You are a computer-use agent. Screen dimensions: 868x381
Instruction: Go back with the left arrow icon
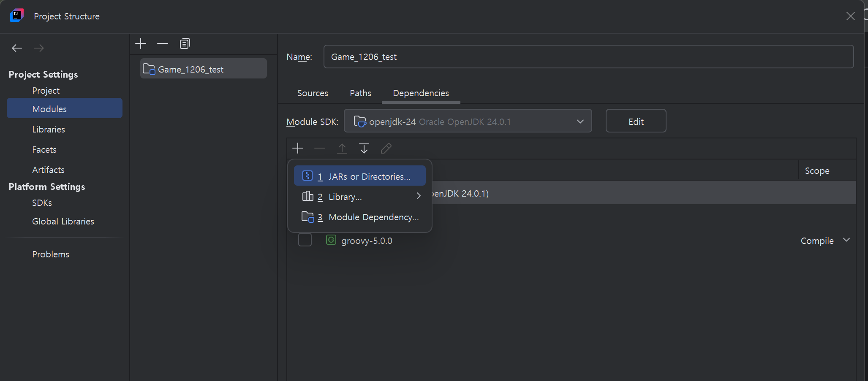(x=17, y=48)
